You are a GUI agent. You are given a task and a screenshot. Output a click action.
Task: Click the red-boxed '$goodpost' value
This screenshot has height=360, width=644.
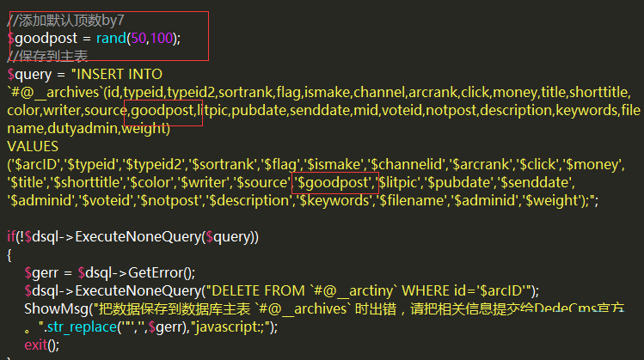334,182
